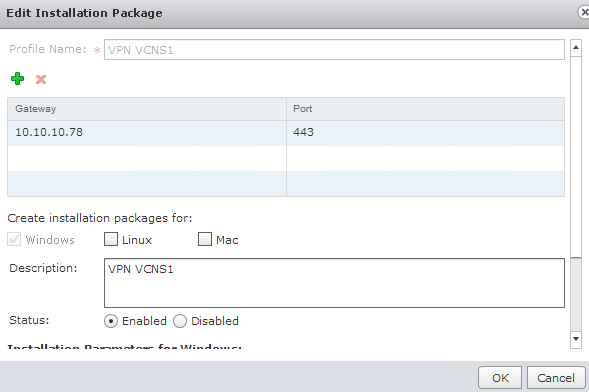Click the red X delete gateway icon
This screenshot has width=589, height=392.
(x=41, y=79)
